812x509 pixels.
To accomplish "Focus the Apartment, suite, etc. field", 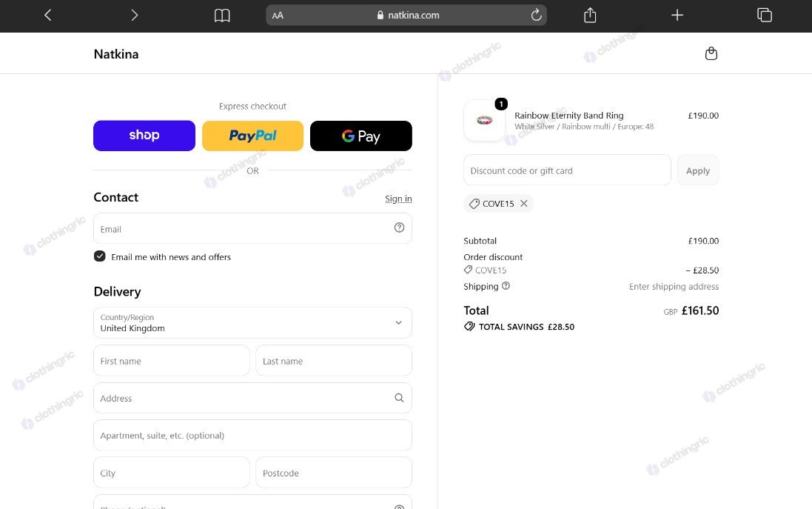I will [x=252, y=436].
